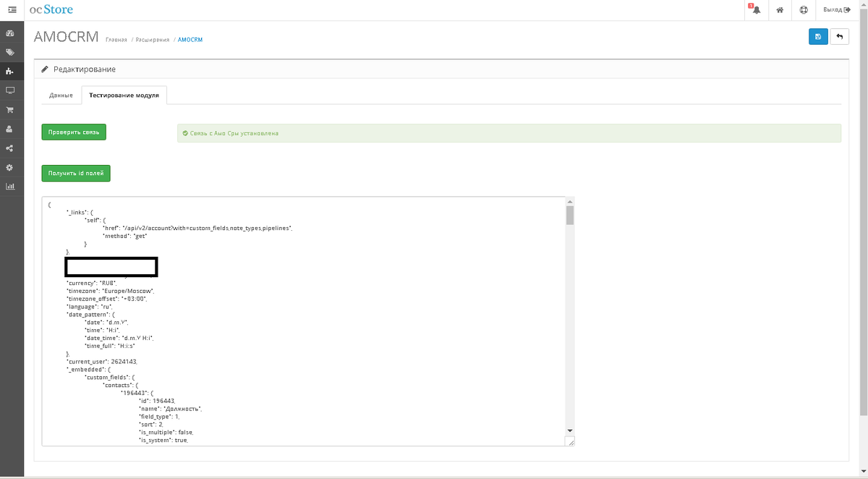Click the "currency": "RUB" line

91,283
